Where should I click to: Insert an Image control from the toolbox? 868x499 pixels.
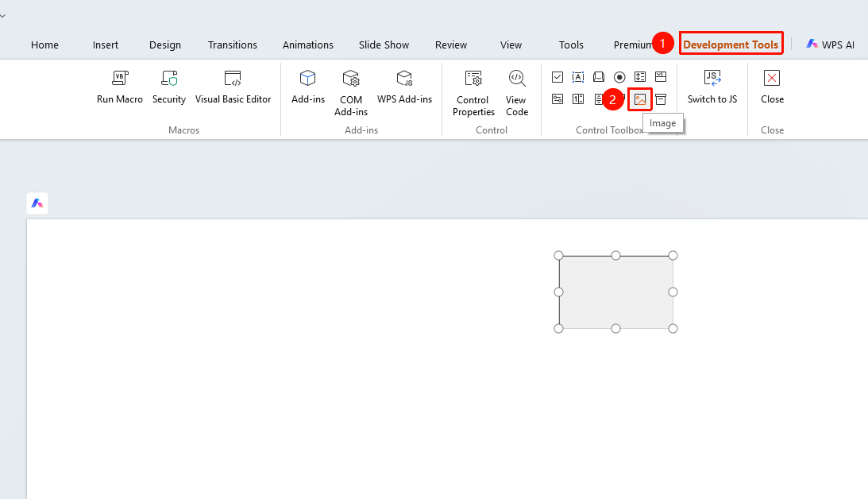pyautogui.click(x=640, y=99)
